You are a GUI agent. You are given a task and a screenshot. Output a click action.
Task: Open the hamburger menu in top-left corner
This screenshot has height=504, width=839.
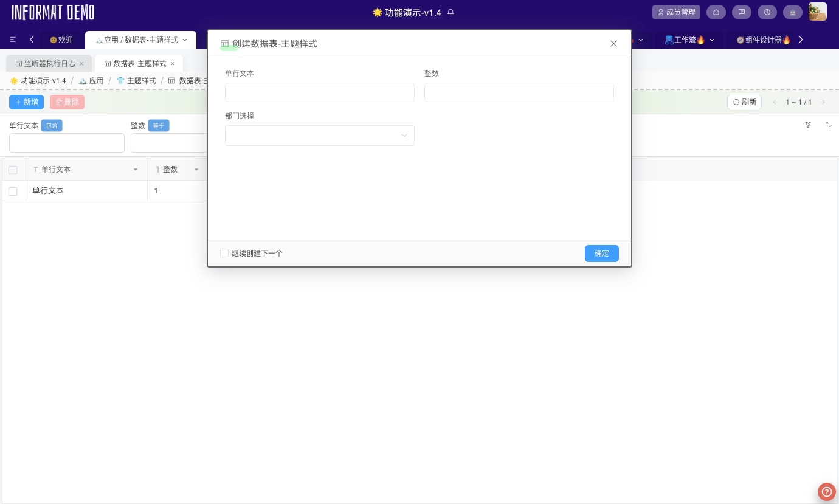coord(13,39)
